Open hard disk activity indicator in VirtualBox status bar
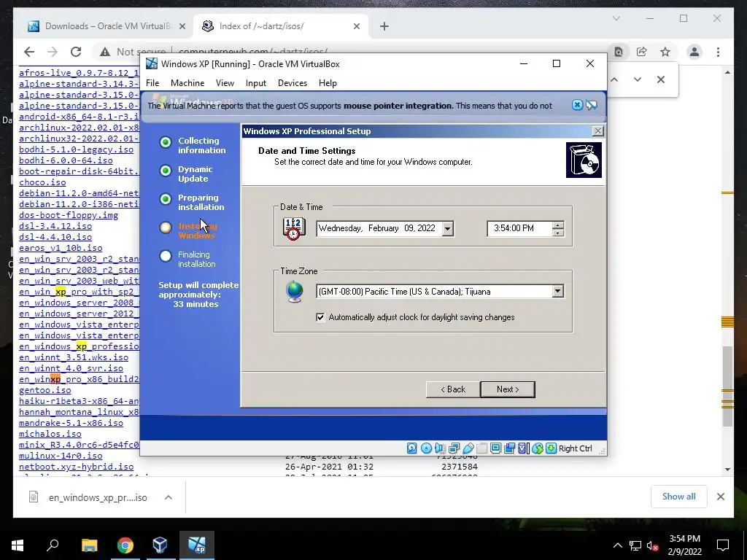Screen dimensions: 747x560 point(412,448)
